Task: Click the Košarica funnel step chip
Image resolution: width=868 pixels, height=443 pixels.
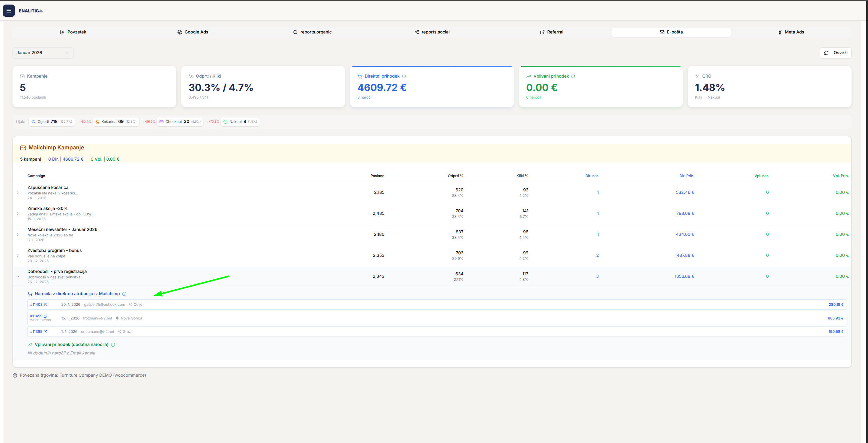Action: (116, 122)
